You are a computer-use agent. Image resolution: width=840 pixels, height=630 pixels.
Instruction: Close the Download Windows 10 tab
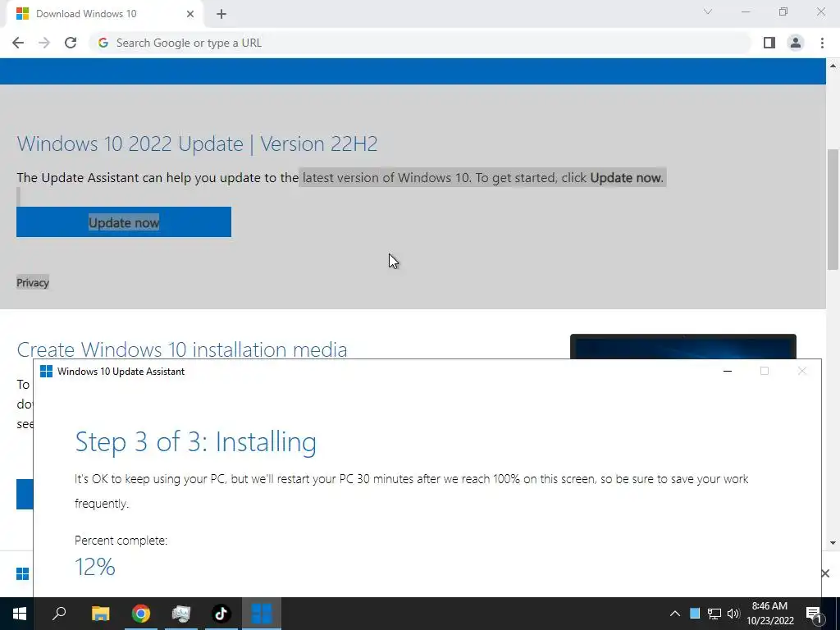click(190, 14)
